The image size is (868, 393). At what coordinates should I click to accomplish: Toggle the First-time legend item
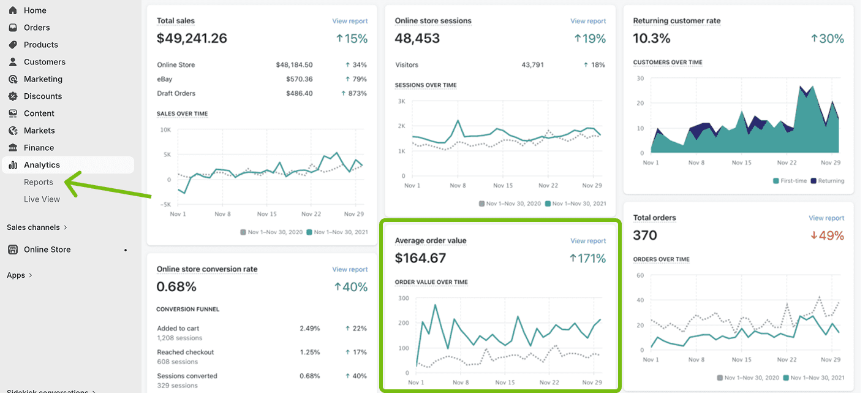[774, 181]
